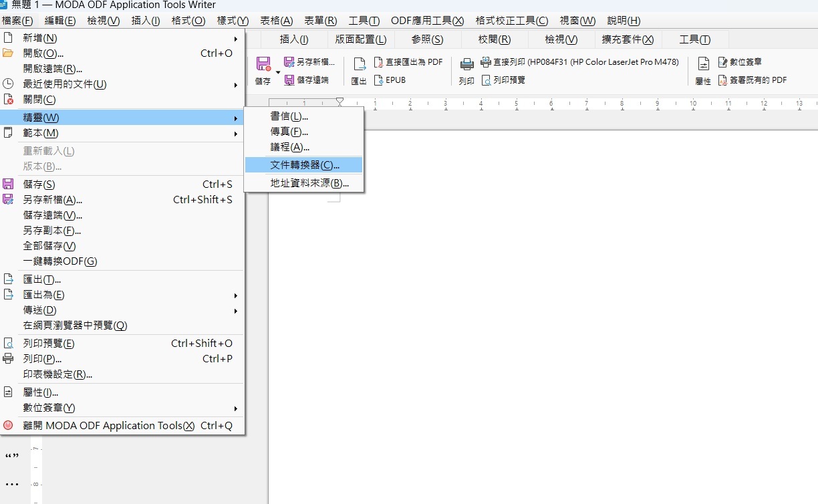Click the 另存新檔 icon in the ribbon
Viewport: 818px width, 504px height.
coord(289,62)
